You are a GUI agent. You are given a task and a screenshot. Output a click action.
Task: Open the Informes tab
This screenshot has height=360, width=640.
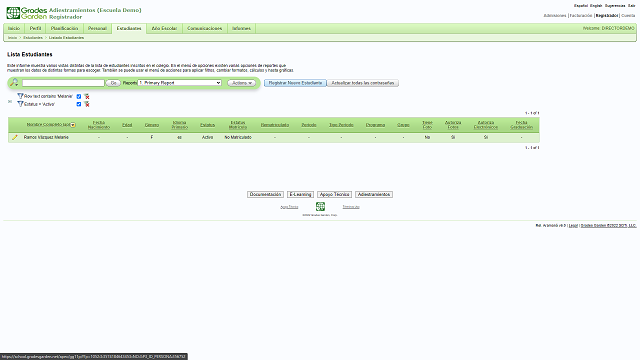coord(241,29)
